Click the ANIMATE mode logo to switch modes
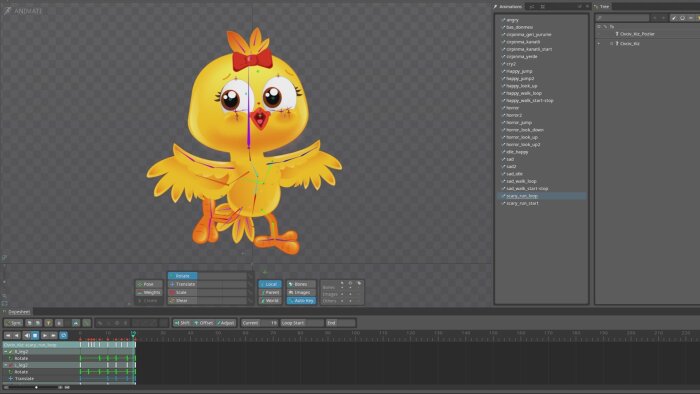This screenshot has width=700, height=394. coord(23,11)
